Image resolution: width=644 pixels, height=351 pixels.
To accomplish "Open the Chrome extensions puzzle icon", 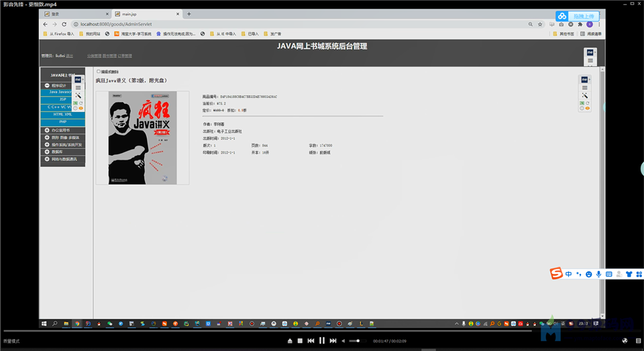I will [580, 24].
